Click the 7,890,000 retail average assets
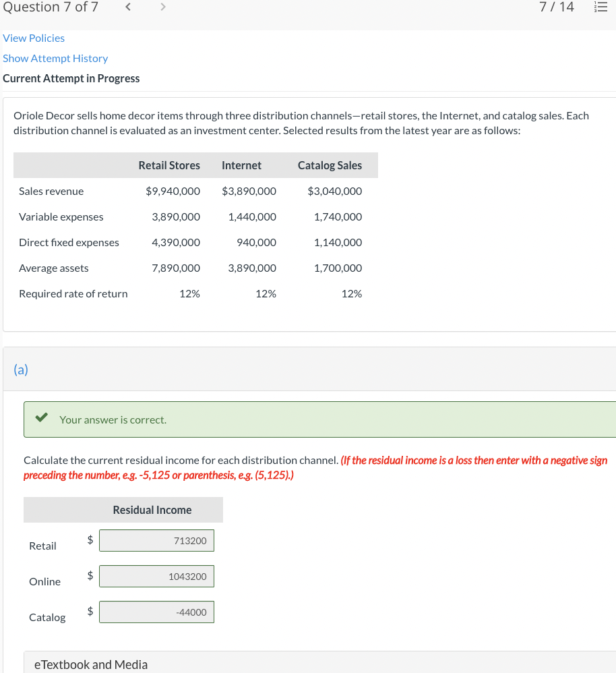This screenshot has height=673, width=616. click(x=176, y=268)
